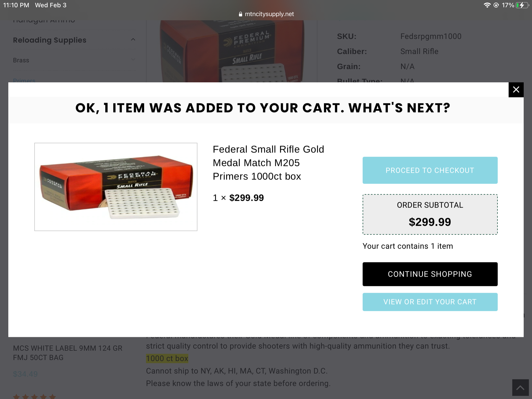Screen dimensions: 532x399
Task: Collapse the Reloading Supplies section chevron
Action: (133, 40)
